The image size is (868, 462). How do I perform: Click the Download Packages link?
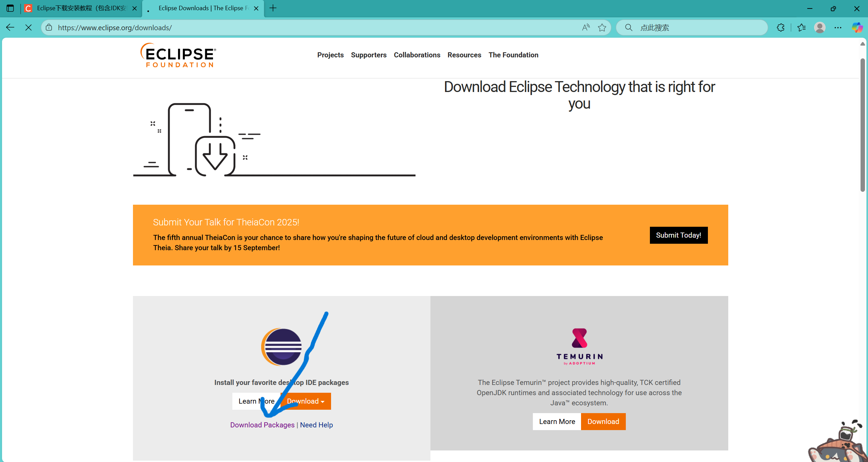(262, 425)
